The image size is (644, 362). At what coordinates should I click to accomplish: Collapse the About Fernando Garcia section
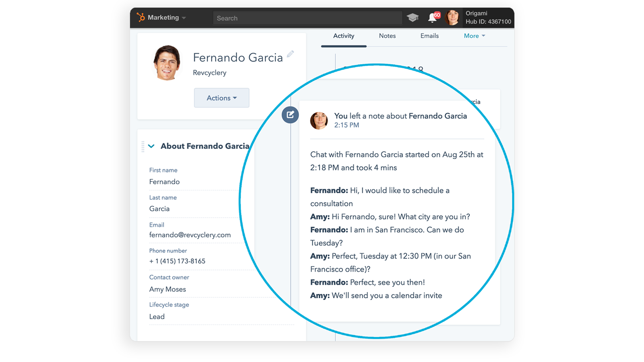pos(151,146)
